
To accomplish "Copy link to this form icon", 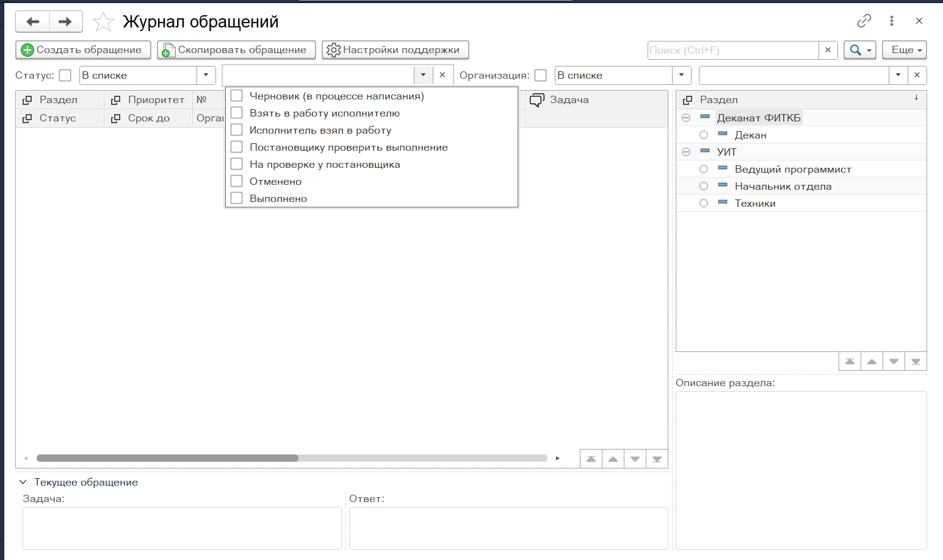I will tap(864, 21).
